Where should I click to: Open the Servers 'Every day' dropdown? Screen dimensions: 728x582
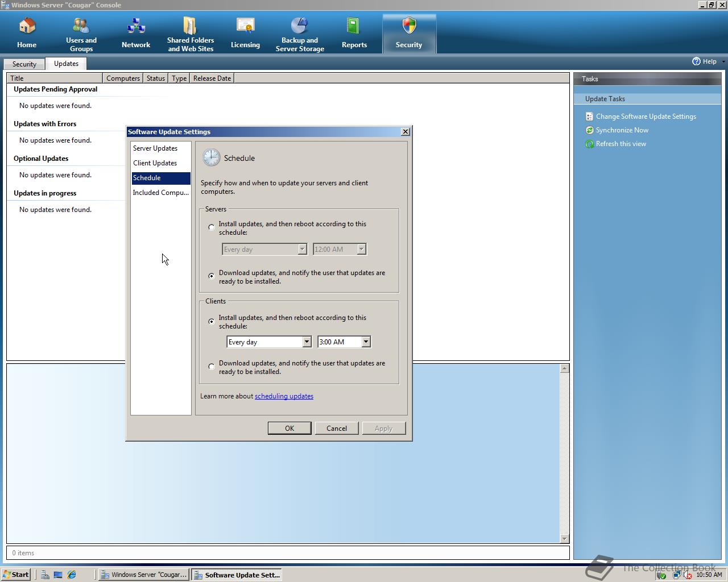[x=264, y=249]
